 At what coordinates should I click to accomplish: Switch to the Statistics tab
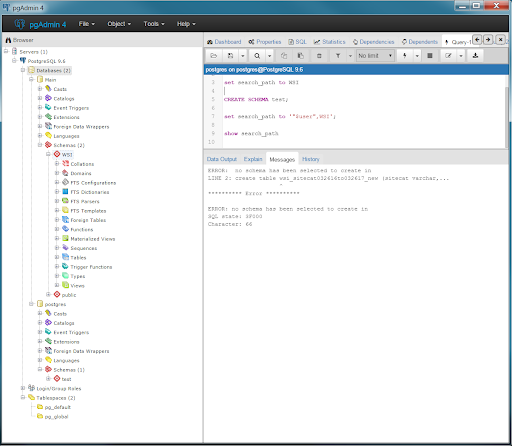click(330, 42)
